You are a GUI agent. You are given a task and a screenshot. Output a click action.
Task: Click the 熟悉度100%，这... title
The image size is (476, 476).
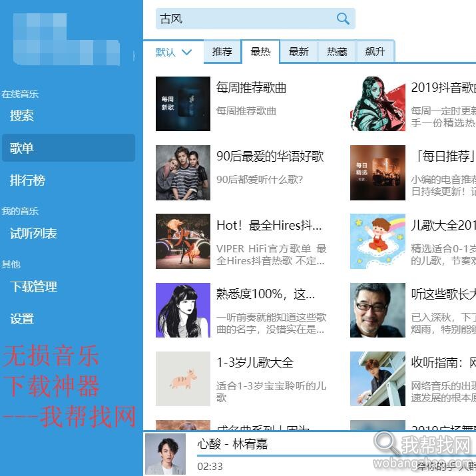point(266,294)
